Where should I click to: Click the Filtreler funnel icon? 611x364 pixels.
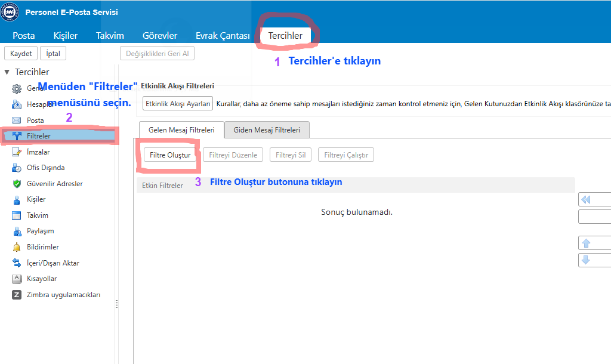pyautogui.click(x=17, y=135)
